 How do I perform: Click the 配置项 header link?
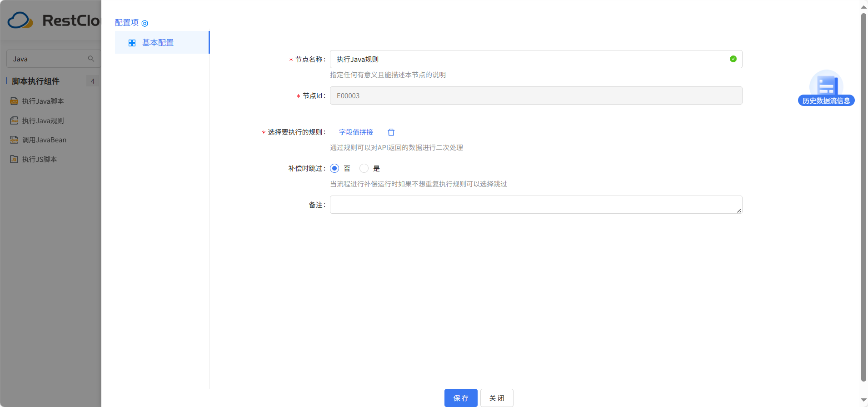(x=127, y=23)
